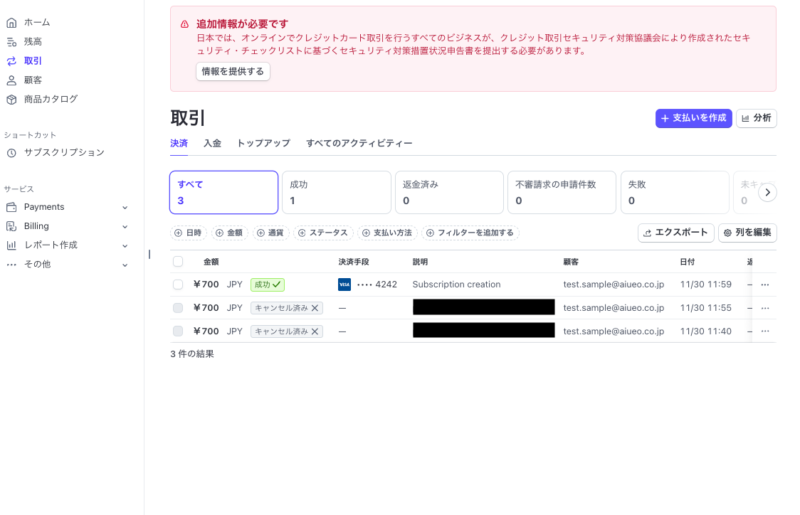
Task: Add the 金額 amount filter
Action: pos(230,233)
